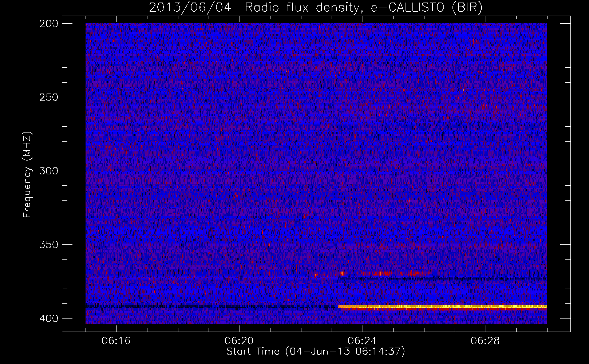Click the 06:24 time tick label
589x364 pixels.
(x=362, y=341)
